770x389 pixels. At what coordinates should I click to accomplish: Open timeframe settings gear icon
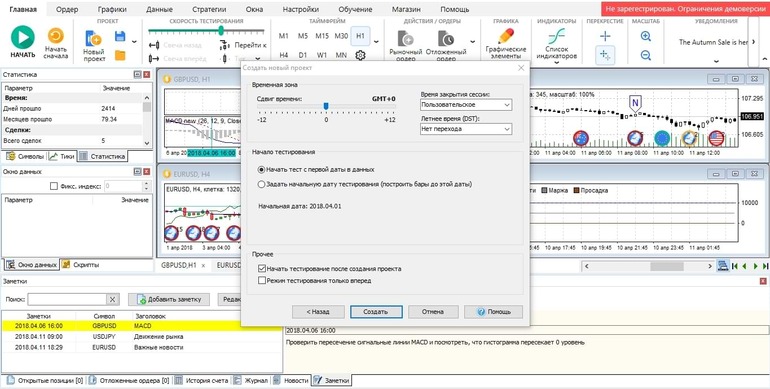point(360,55)
